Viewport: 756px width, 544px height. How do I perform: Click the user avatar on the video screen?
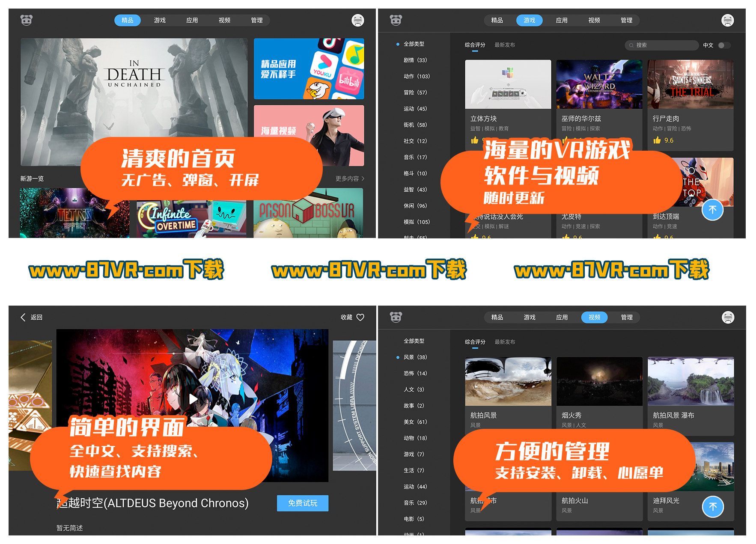pyautogui.click(x=728, y=317)
